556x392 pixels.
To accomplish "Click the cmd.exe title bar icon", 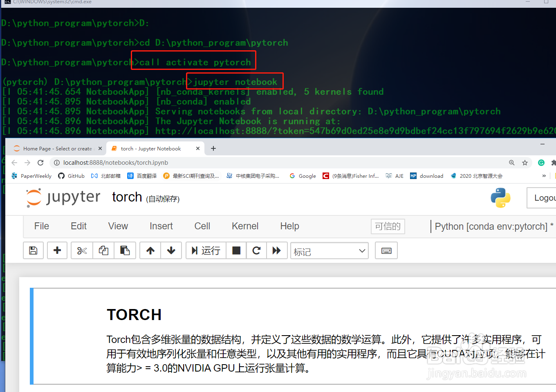I will coord(7,2).
